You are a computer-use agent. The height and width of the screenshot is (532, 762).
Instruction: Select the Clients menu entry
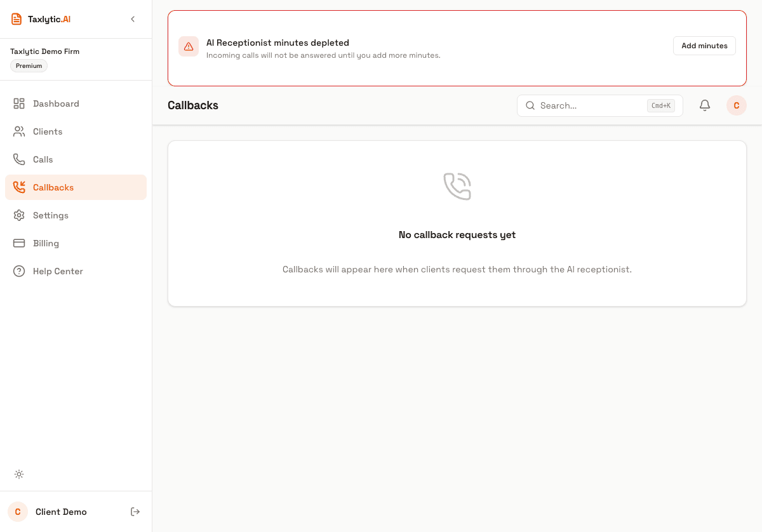[48, 131]
